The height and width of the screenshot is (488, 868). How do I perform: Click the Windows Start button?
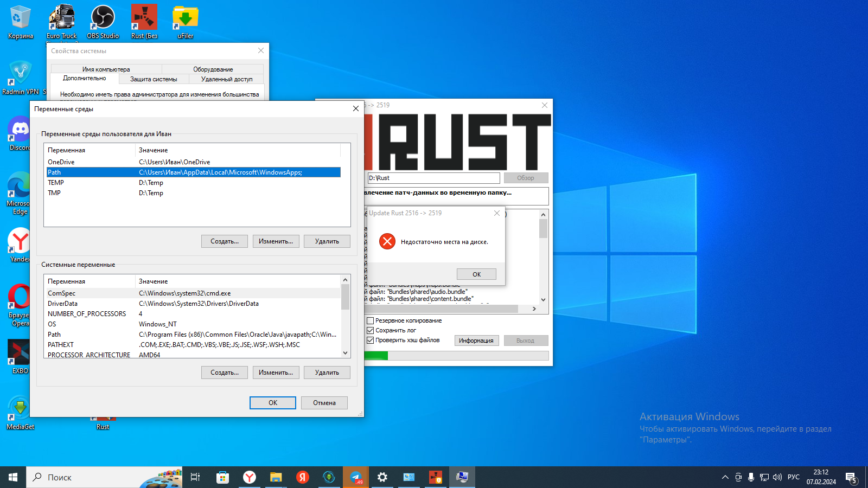pos(13,477)
